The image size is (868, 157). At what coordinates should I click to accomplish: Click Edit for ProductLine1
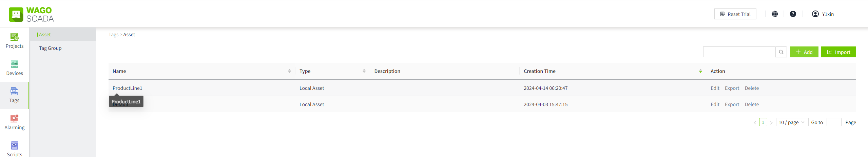(715, 88)
